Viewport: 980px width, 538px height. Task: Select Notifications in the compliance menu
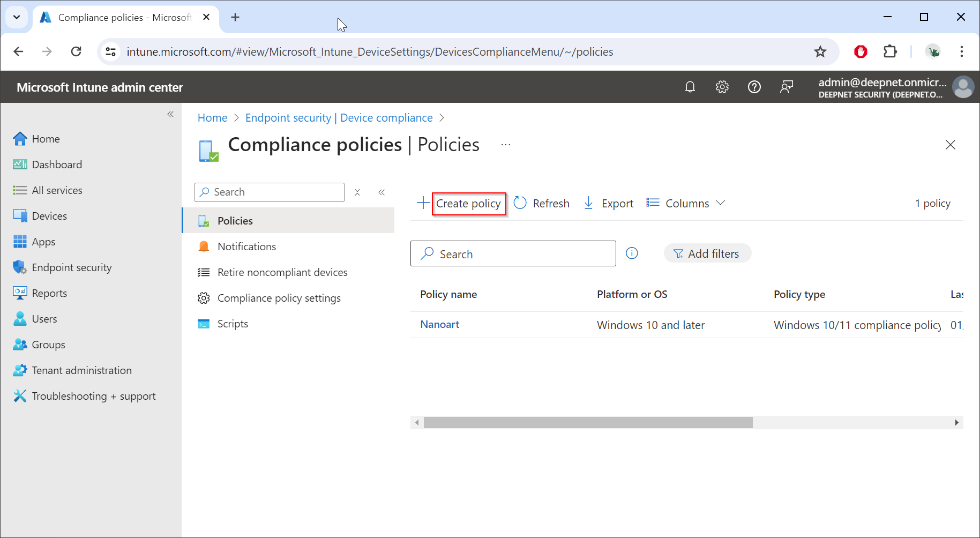tap(246, 246)
